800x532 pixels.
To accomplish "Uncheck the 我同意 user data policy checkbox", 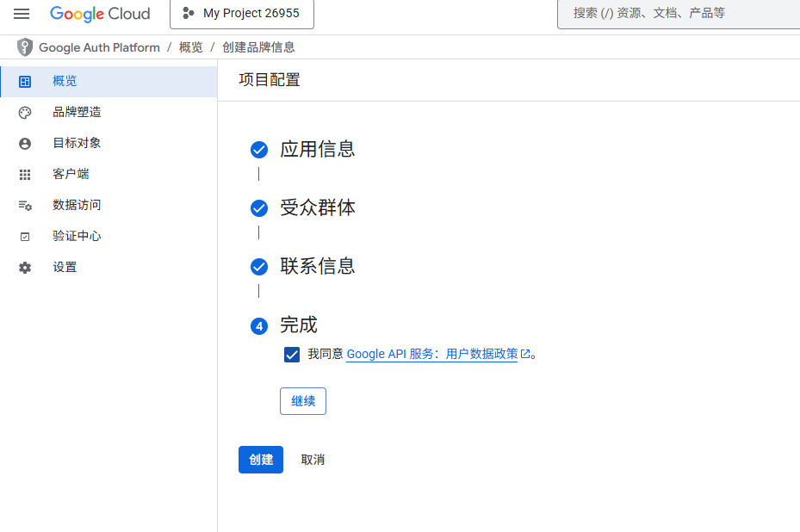I will 292,354.
